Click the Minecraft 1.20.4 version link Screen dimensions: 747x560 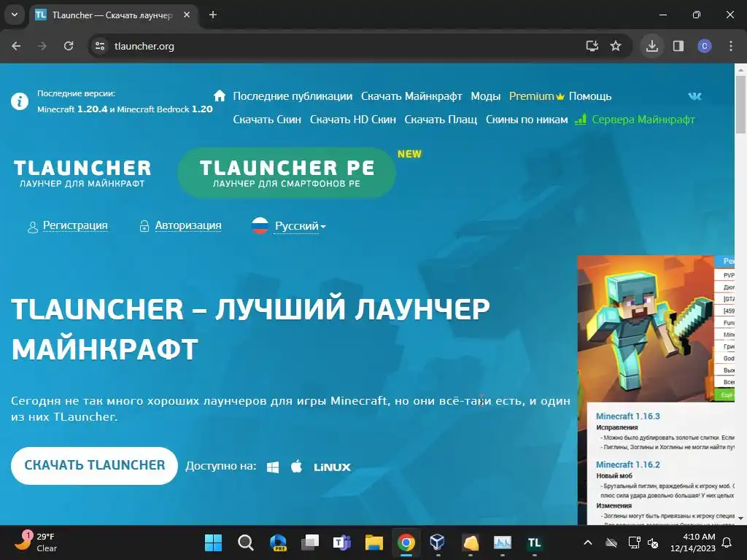click(72, 109)
